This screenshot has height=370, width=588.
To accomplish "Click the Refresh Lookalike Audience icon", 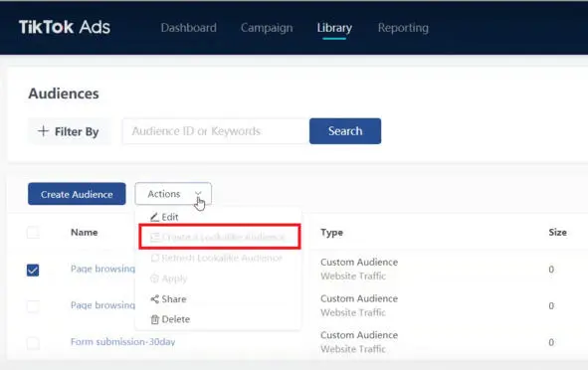I will click(x=154, y=258).
